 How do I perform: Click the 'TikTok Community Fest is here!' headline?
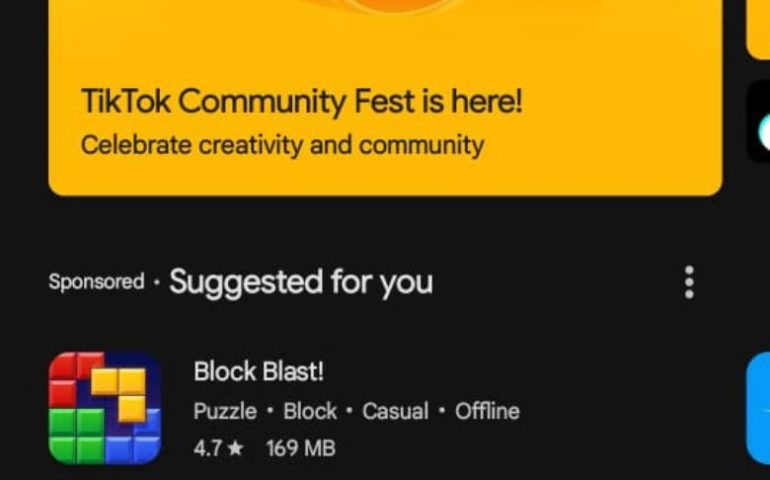pyautogui.click(x=302, y=102)
